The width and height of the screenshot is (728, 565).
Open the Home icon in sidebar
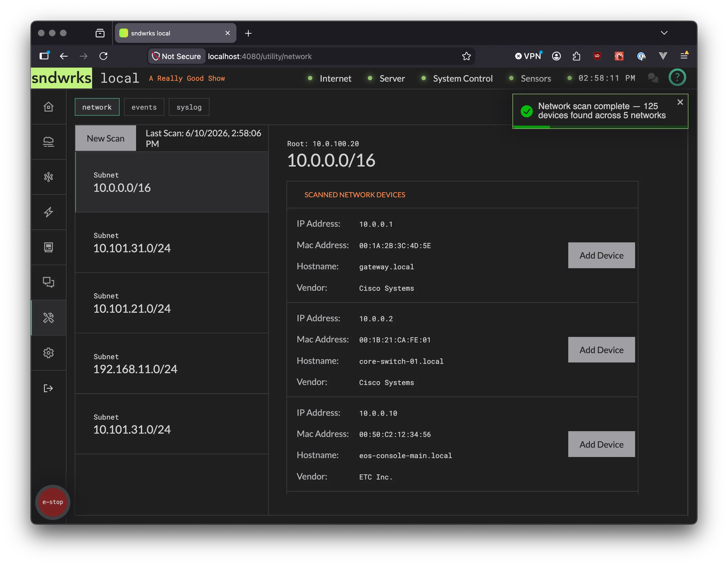[48, 107]
